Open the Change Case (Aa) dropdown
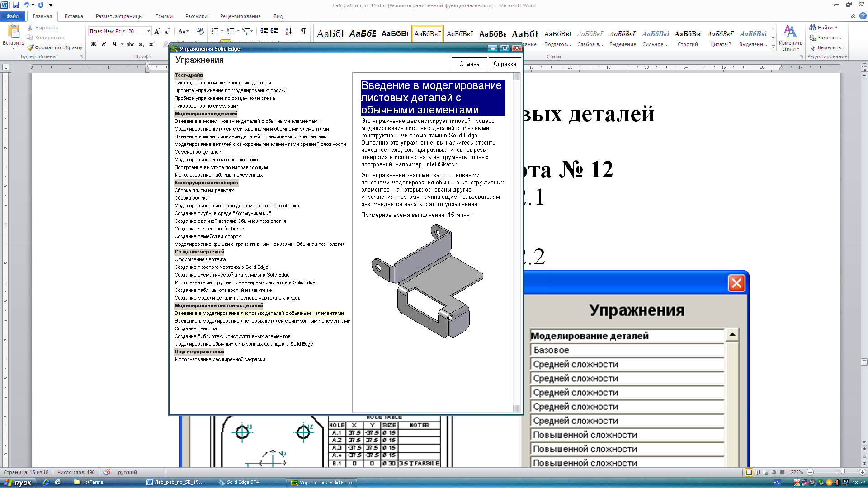This screenshot has width=868, height=488. click(183, 31)
